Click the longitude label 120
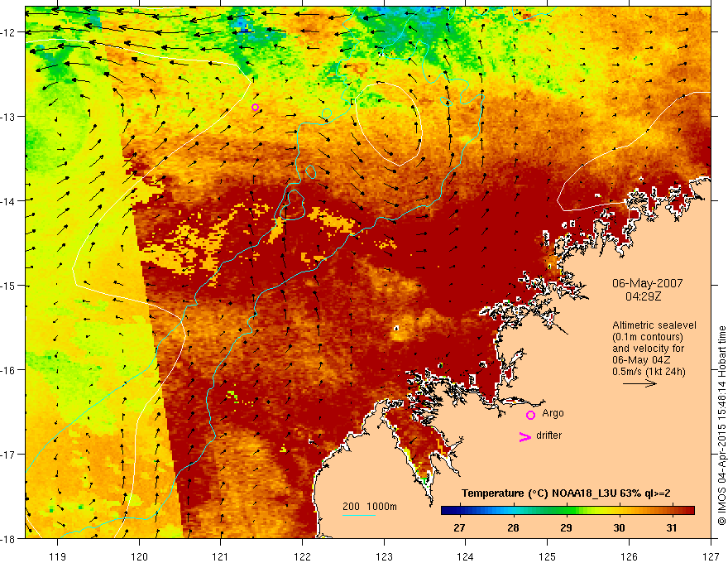This screenshot has height=563, width=728. click(139, 556)
